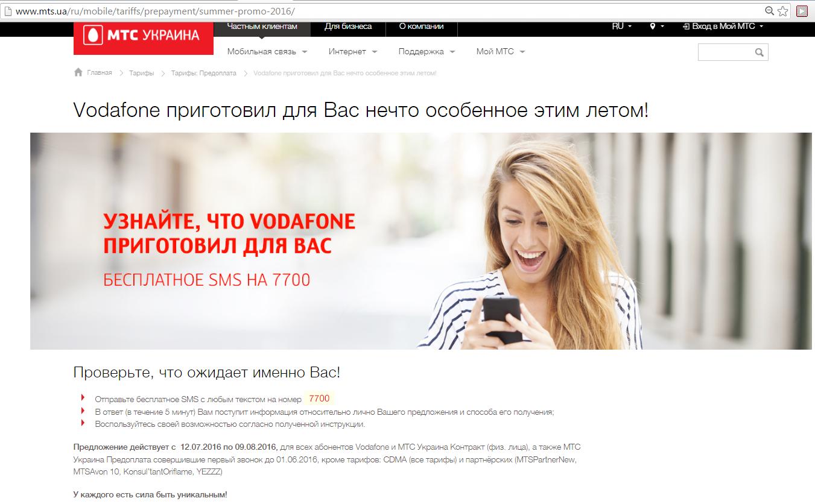Open the location pin region selector

pos(656,27)
